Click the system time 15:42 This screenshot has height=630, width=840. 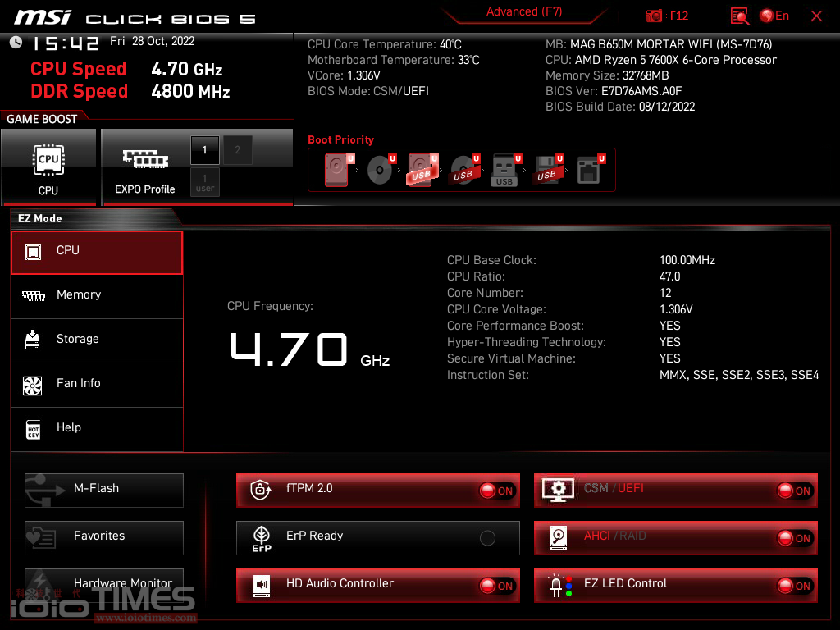click(x=66, y=43)
